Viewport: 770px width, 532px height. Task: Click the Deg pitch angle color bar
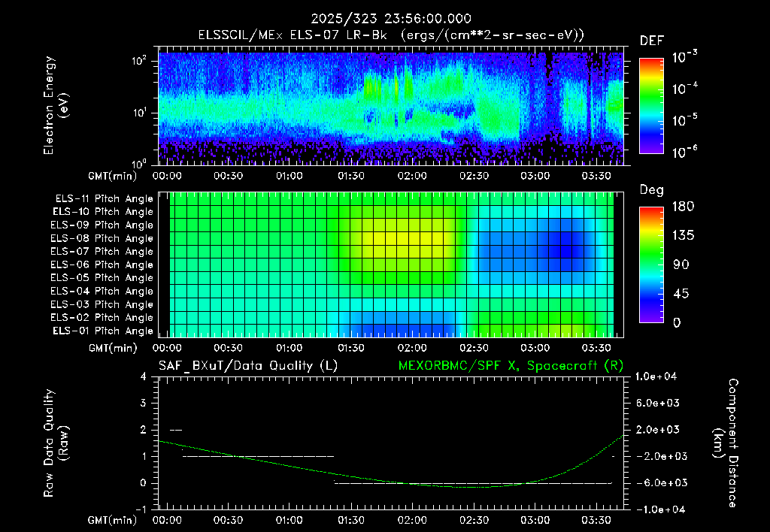[x=651, y=264]
